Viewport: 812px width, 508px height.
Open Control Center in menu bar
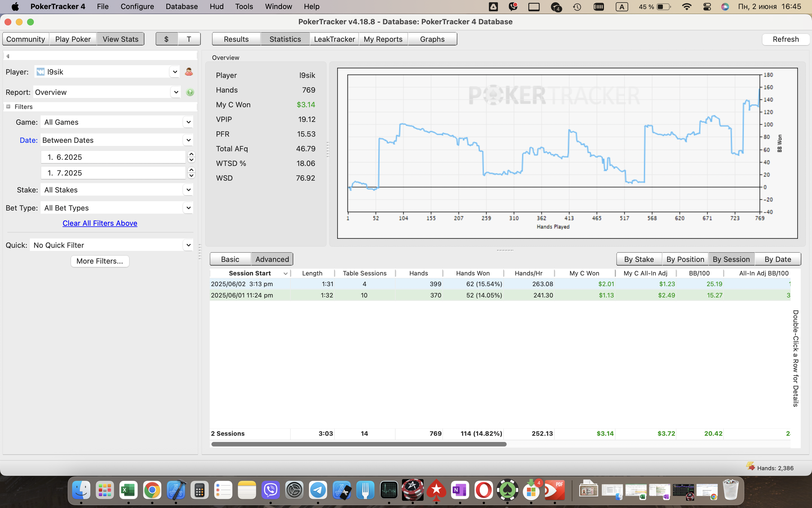(707, 7)
